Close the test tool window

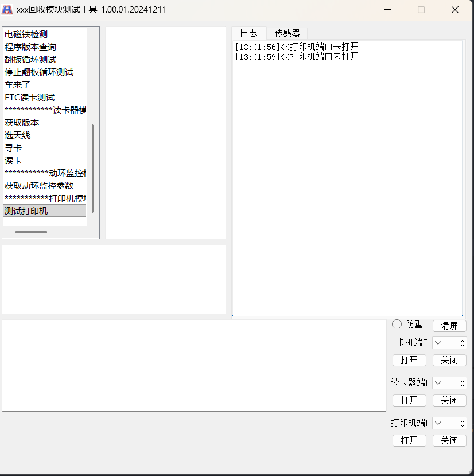[x=455, y=10]
